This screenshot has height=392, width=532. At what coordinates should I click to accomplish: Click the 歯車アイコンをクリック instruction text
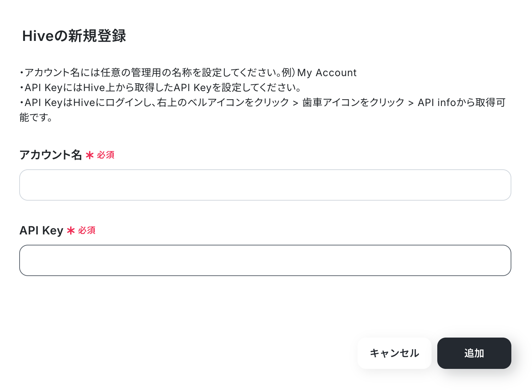coord(353,102)
